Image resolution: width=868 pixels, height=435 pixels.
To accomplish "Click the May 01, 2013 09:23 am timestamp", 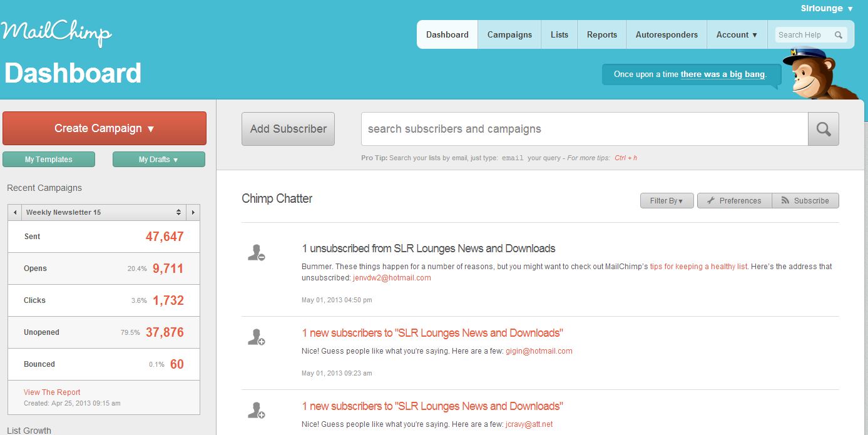I will [x=337, y=374].
